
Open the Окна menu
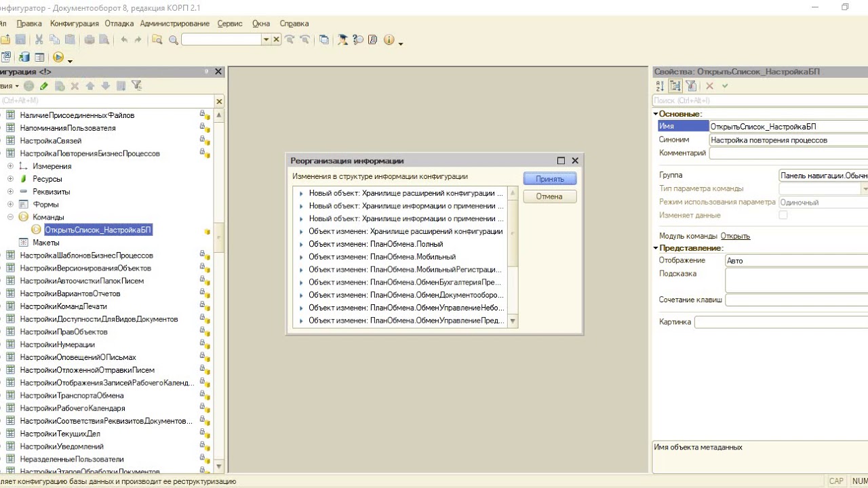(x=261, y=24)
